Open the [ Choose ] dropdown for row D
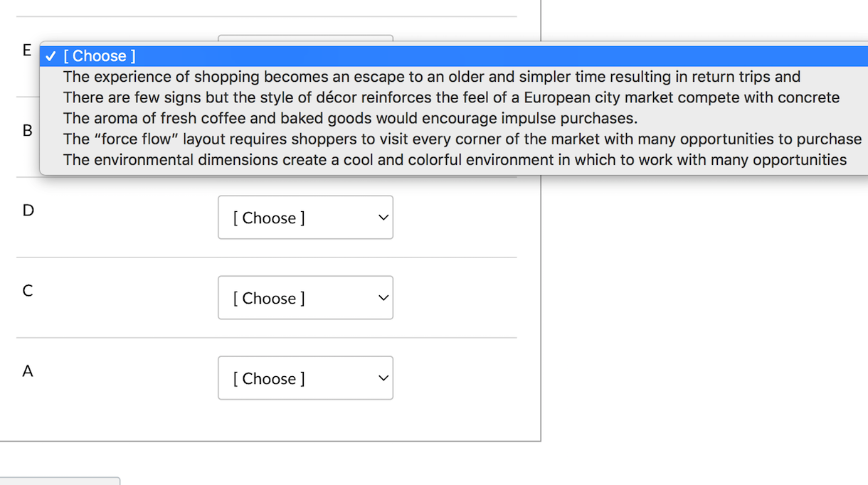Viewport: 868px width, 485px height. [305, 218]
